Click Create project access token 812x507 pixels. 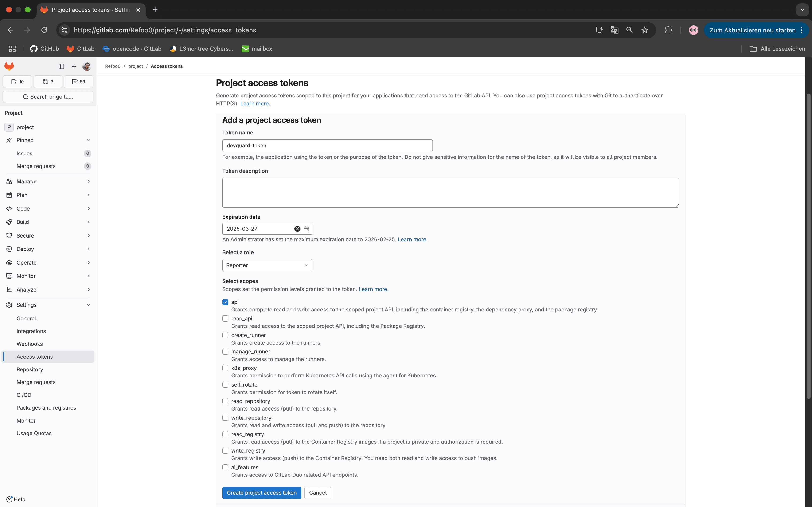[x=261, y=492]
